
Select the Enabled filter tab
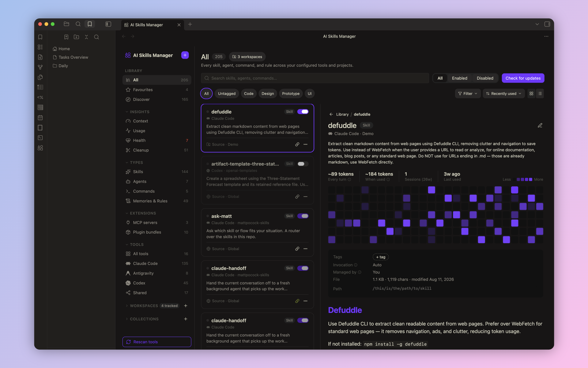pos(459,78)
